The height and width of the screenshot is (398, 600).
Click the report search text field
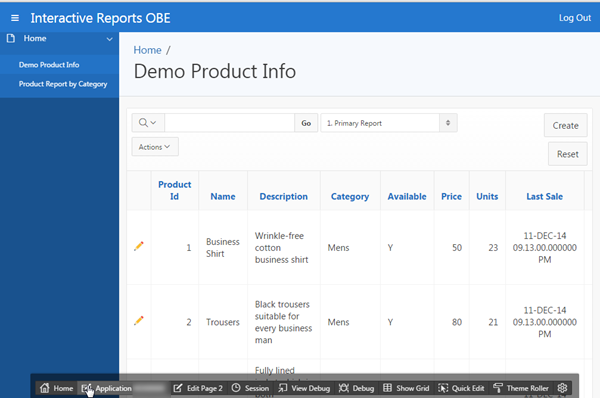[x=230, y=123]
